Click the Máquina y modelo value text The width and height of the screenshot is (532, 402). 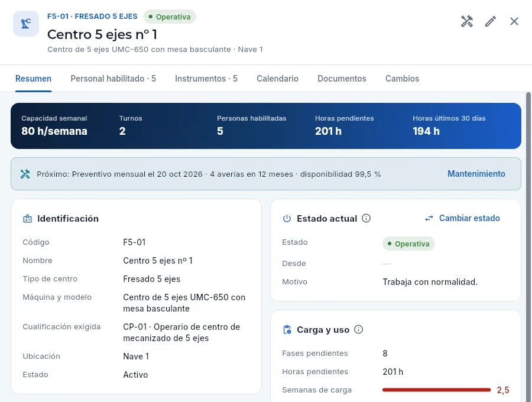click(x=184, y=303)
